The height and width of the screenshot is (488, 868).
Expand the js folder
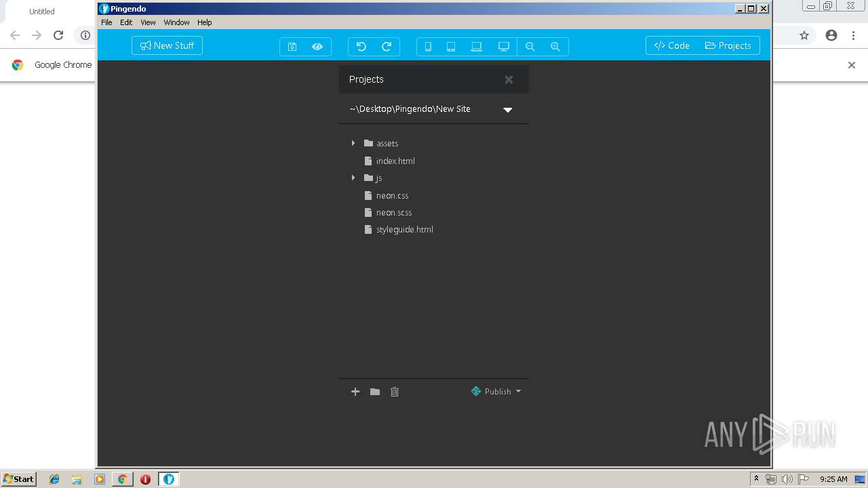[353, 178]
